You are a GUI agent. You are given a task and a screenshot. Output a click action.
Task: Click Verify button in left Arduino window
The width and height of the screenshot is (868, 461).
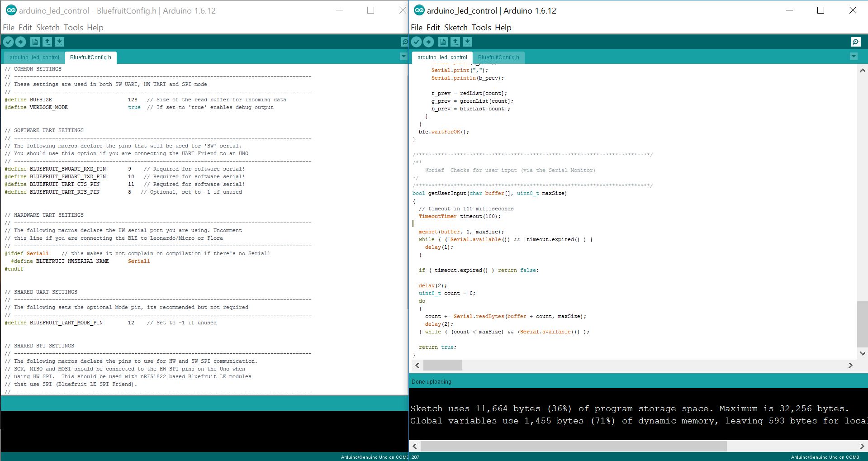pos(8,42)
